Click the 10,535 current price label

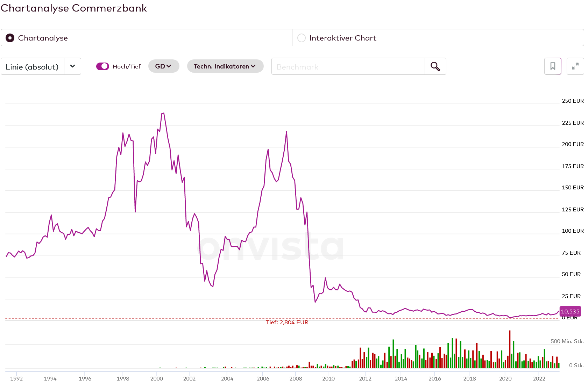click(570, 311)
